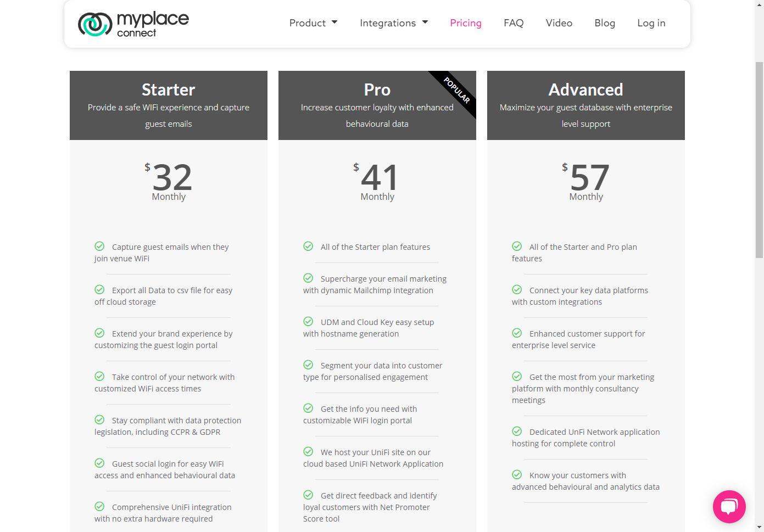Click checkmark next to Net Promoter Score feature

tap(308, 495)
